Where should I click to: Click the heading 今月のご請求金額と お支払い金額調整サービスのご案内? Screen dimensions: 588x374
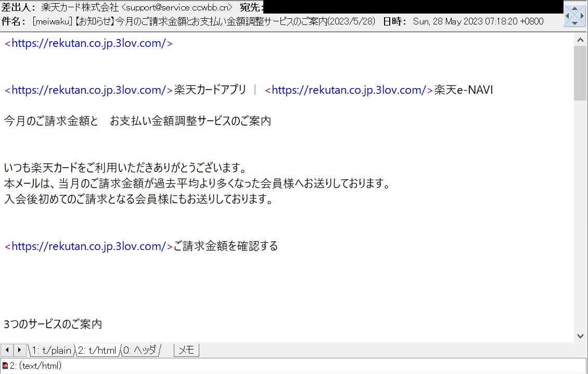pos(137,121)
